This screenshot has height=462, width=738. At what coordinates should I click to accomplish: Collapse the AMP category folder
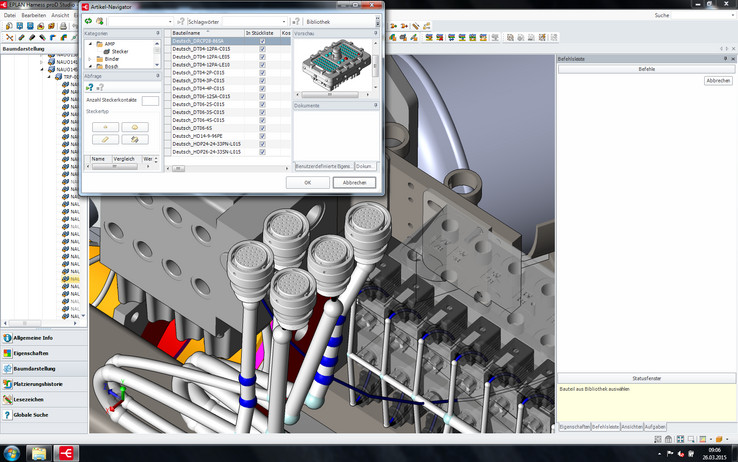tap(90, 44)
